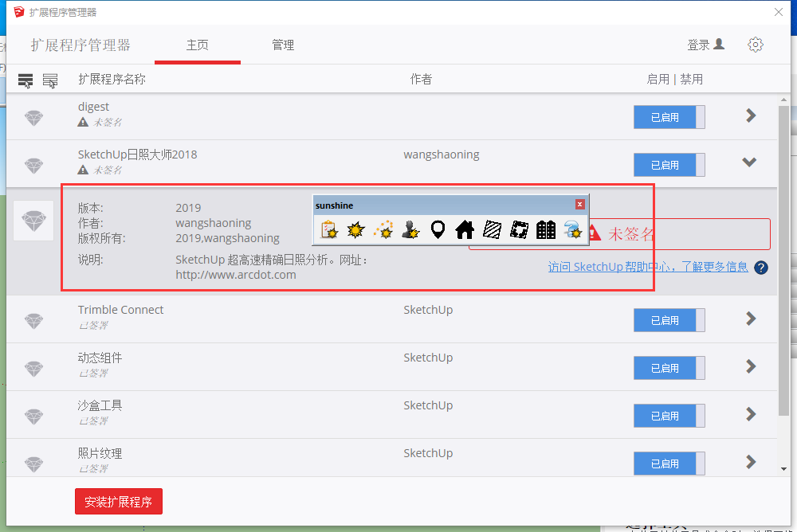The height and width of the screenshot is (532, 797).
Task: Click the house icon in sunshine toolbar
Action: [465, 229]
